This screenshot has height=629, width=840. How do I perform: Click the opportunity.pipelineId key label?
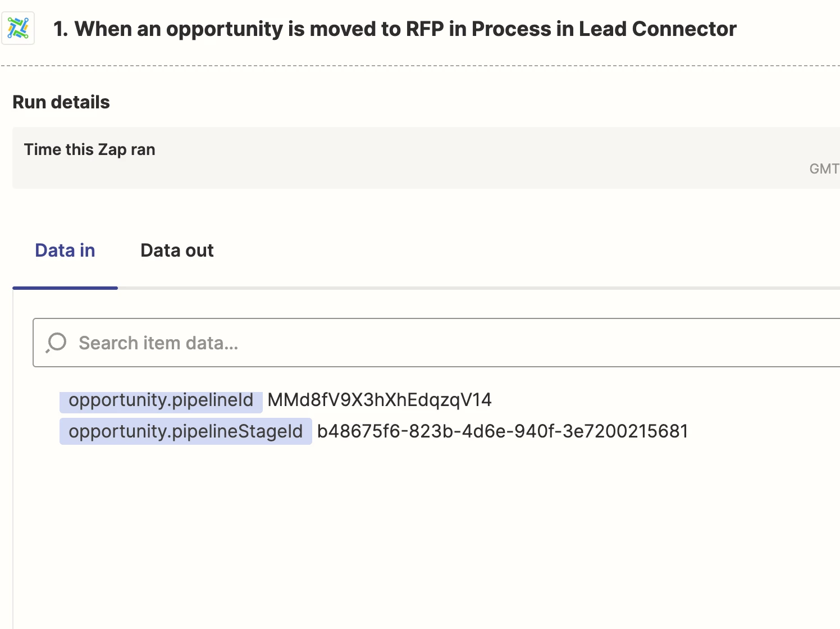[x=161, y=400]
